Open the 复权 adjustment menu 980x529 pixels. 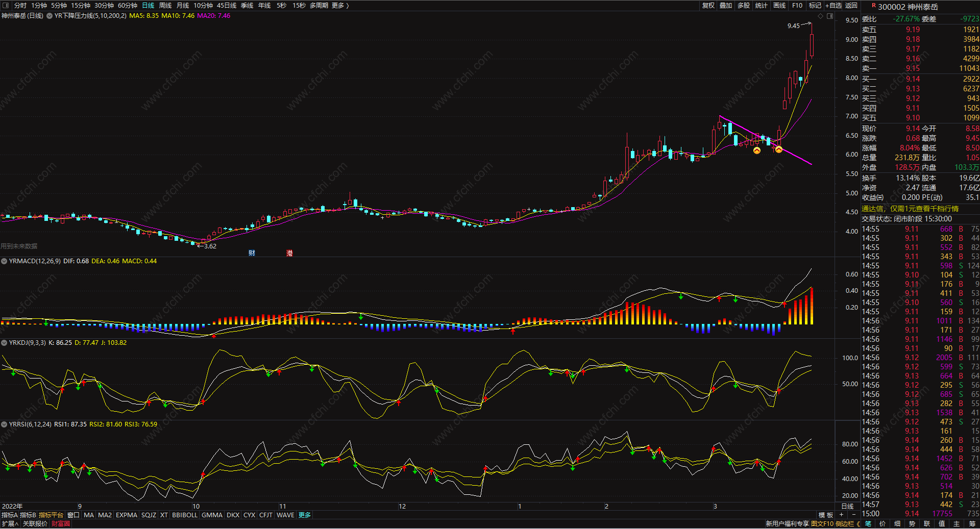click(x=708, y=5)
